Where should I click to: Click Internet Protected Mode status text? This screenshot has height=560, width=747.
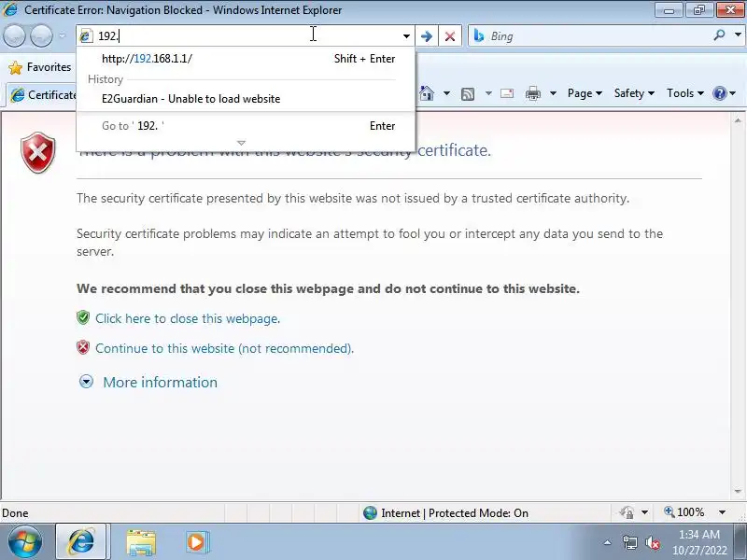pyautogui.click(x=455, y=512)
